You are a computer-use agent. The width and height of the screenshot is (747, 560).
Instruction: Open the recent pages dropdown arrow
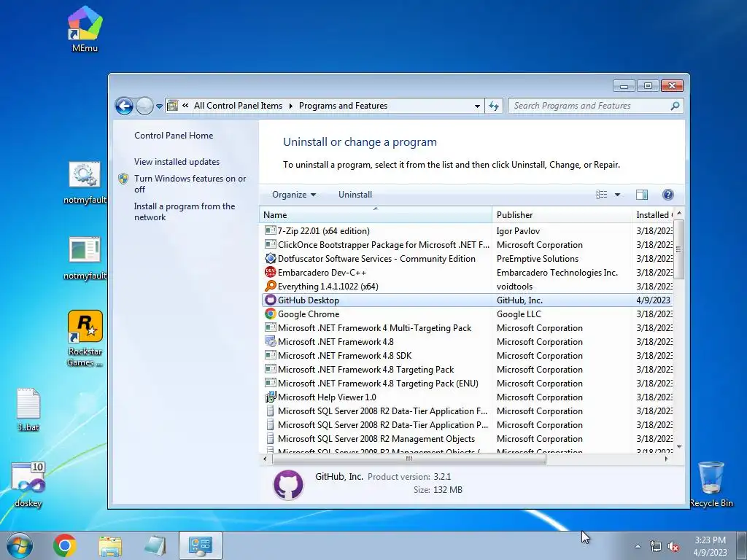click(x=159, y=106)
